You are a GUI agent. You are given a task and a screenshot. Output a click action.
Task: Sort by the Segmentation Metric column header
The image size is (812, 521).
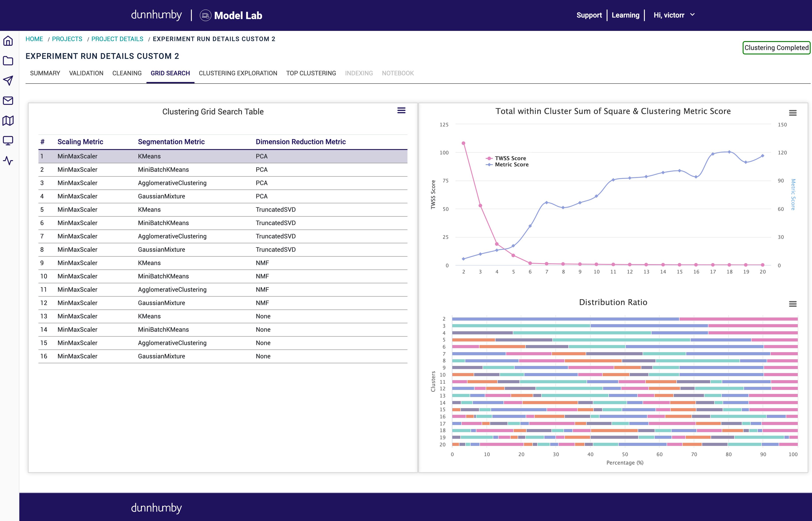[171, 142]
